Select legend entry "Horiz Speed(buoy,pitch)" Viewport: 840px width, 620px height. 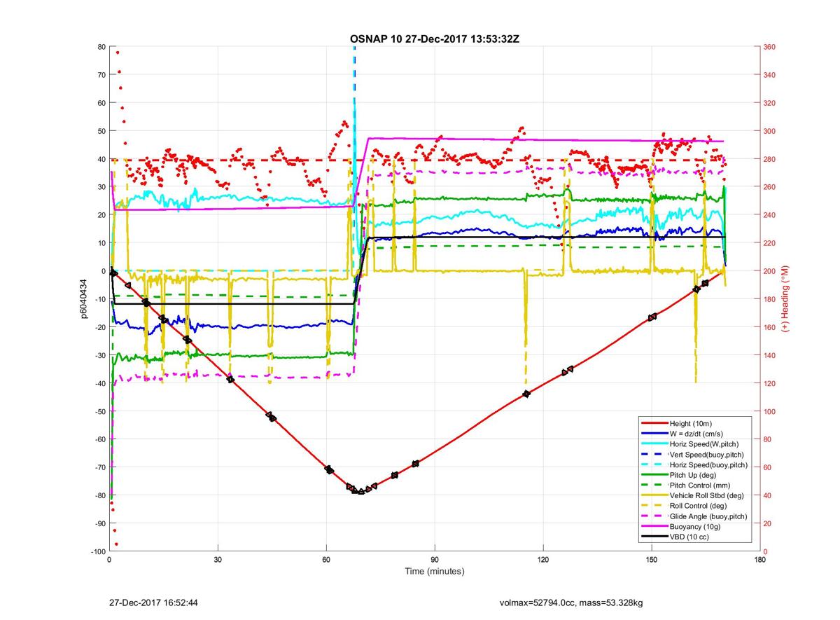pyautogui.click(x=708, y=464)
